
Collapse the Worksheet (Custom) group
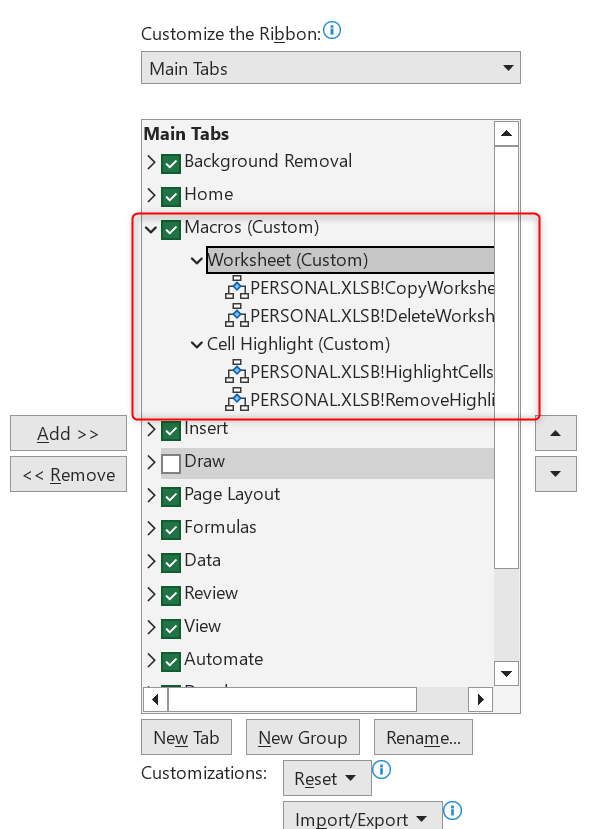(197, 261)
